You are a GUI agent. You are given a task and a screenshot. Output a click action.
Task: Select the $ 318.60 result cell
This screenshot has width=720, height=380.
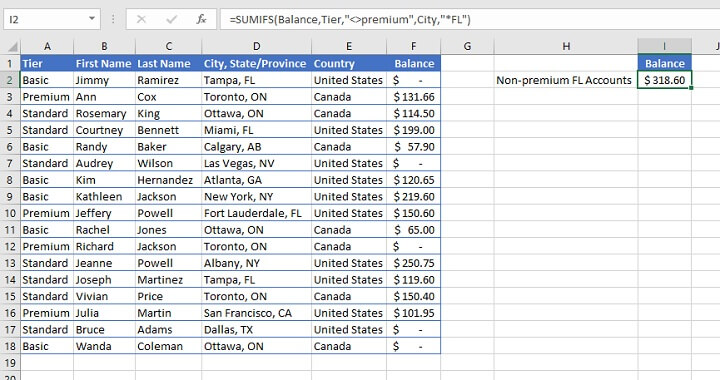[x=664, y=80]
